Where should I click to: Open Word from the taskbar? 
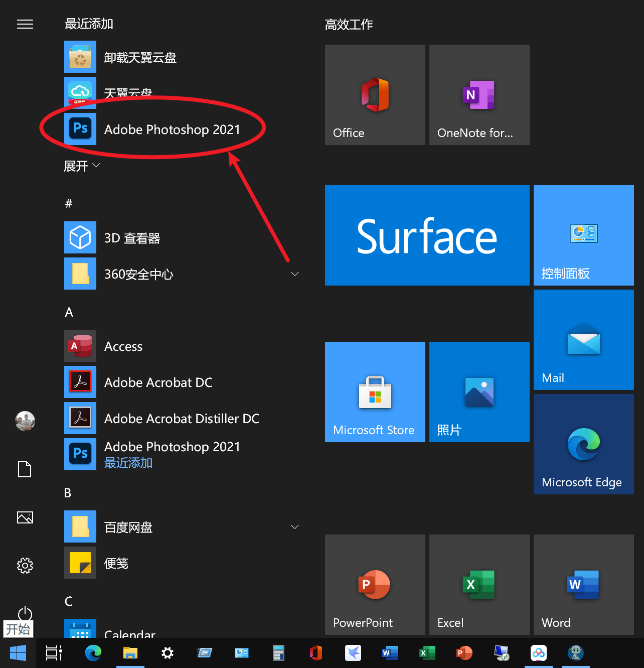coord(390,653)
